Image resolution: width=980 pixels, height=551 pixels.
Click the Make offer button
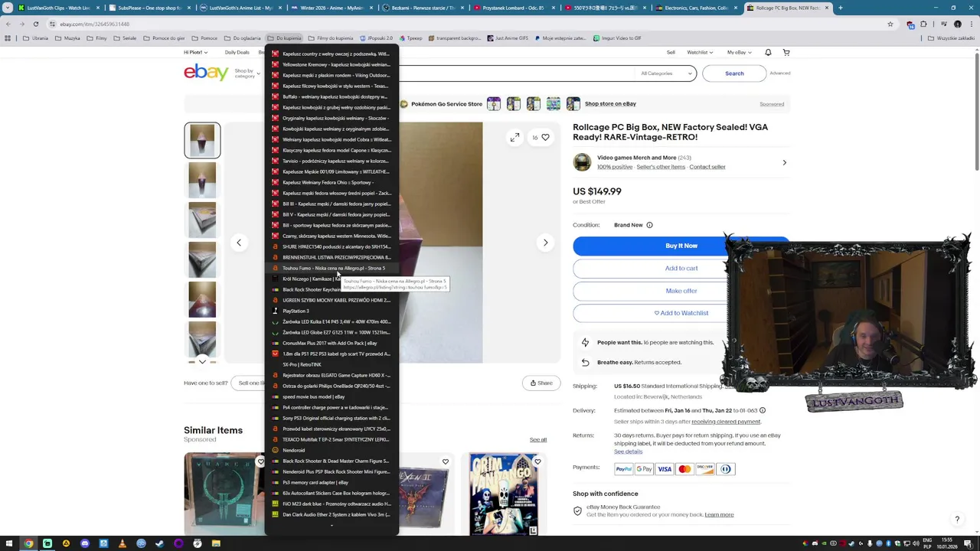click(x=681, y=291)
